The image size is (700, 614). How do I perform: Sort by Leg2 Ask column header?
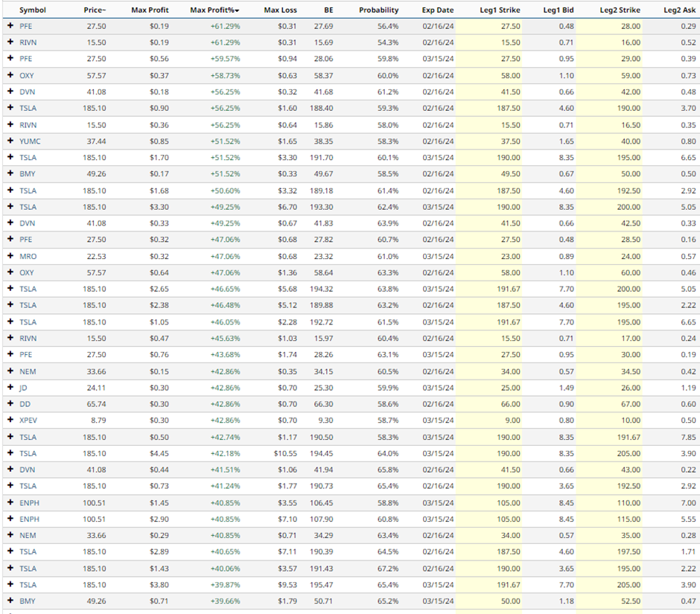[679, 10]
